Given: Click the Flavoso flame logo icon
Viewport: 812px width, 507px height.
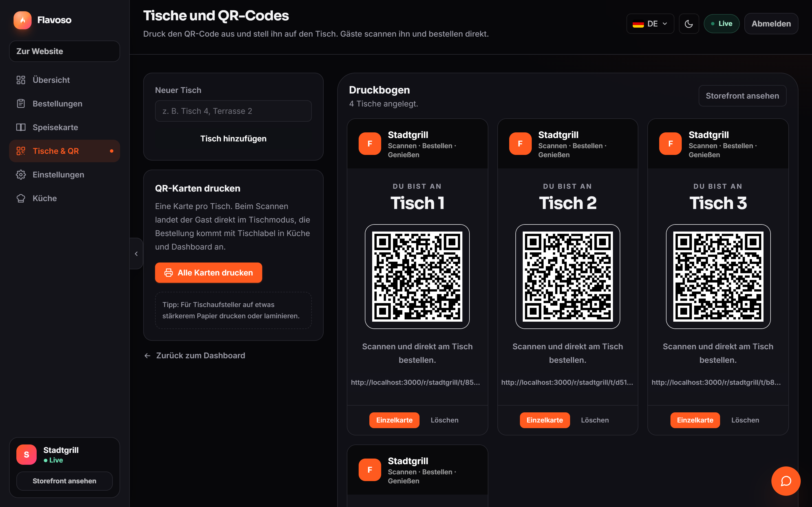Looking at the screenshot, I should tap(23, 20).
